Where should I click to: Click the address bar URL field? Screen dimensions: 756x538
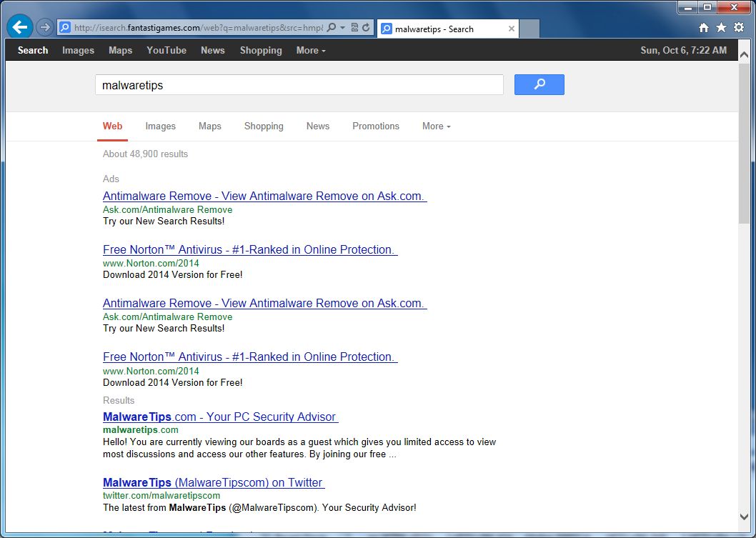point(198,27)
